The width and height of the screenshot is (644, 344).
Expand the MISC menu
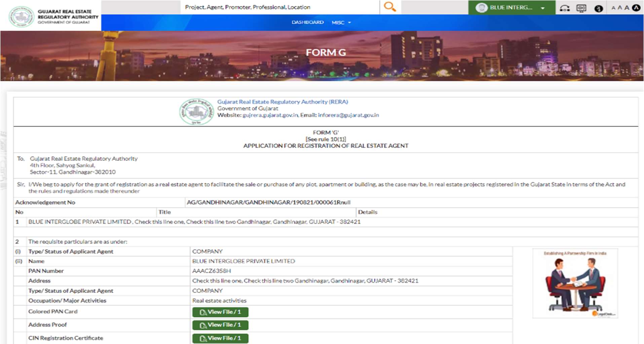341,23
